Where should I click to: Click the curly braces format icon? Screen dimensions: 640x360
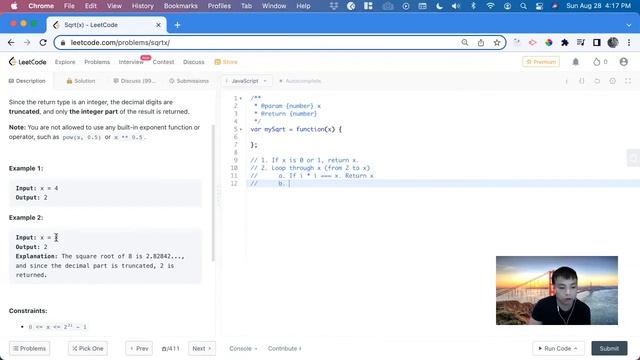pyautogui.click(x=582, y=81)
